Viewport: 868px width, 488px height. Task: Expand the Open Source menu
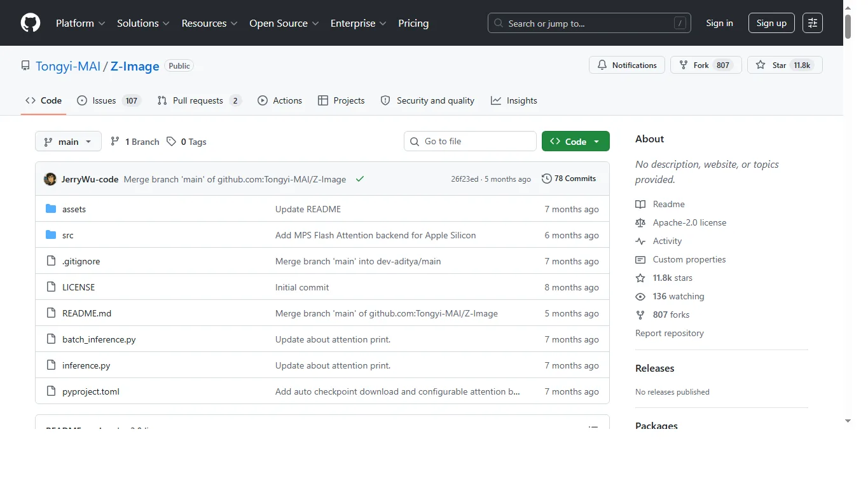(284, 23)
